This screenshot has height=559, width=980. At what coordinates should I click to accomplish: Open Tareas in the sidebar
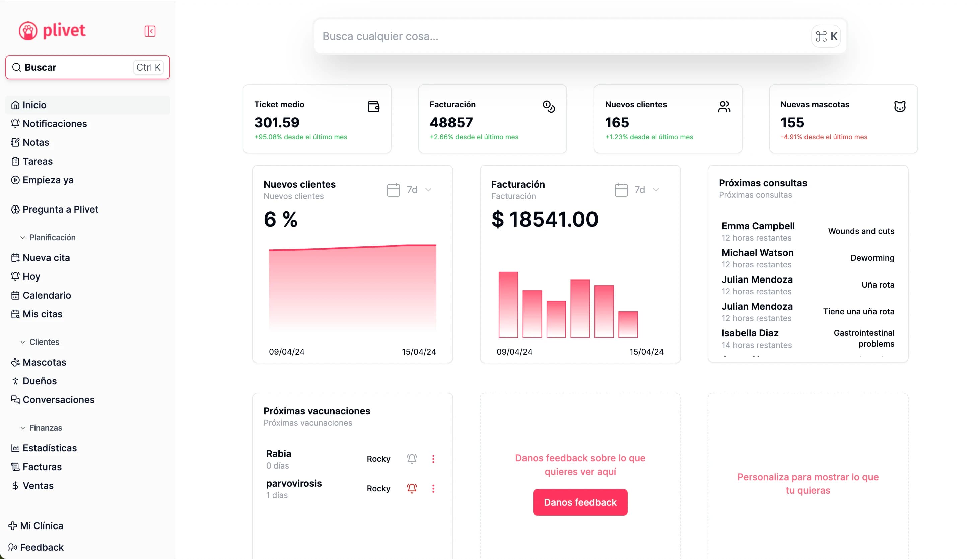pyautogui.click(x=88, y=161)
